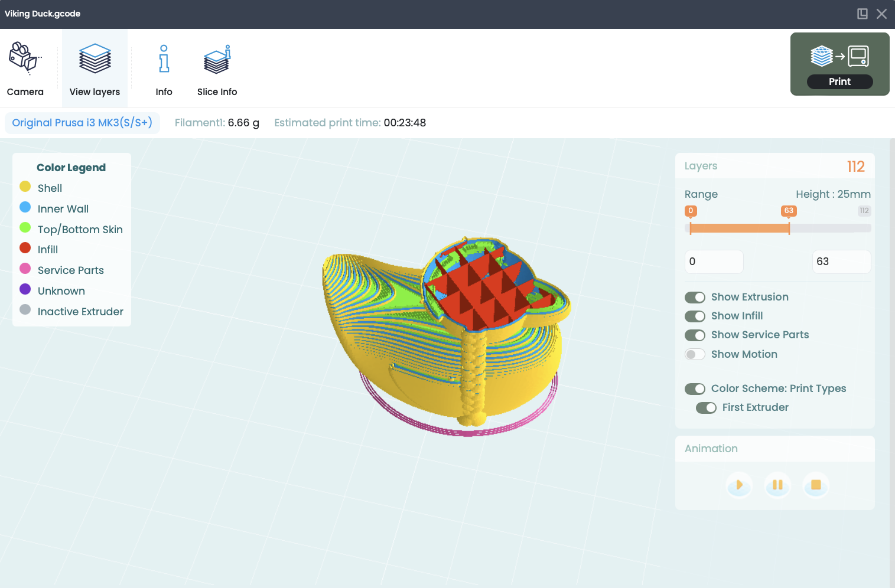Click the Shell color swatch in the legend
The height and width of the screenshot is (588, 895).
click(25, 186)
